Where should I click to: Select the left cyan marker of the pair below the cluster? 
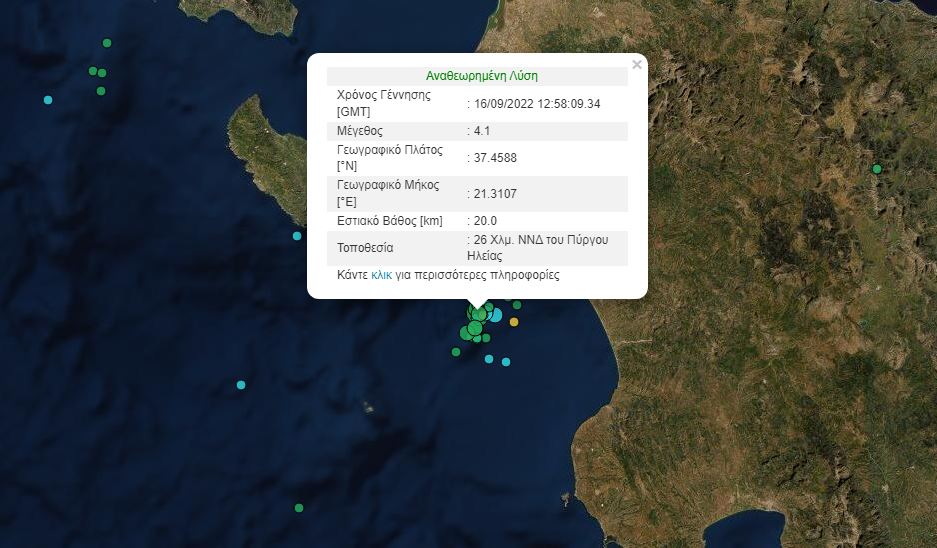pos(489,359)
